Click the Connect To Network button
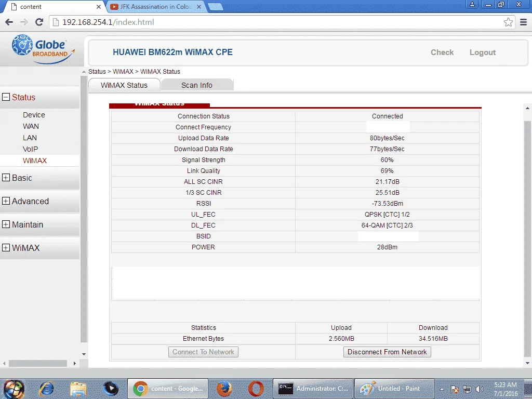This screenshot has width=532, height=399. [203, 352]
